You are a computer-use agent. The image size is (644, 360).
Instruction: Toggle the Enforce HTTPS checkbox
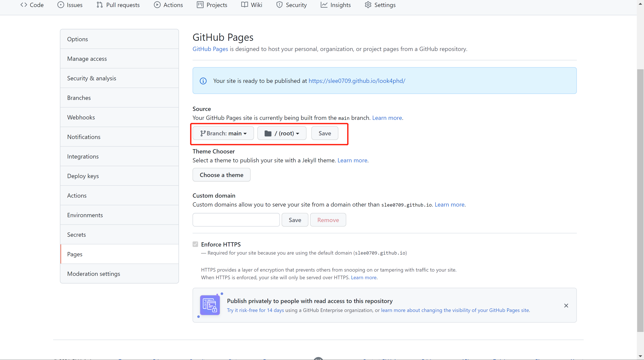click(195, 244)
